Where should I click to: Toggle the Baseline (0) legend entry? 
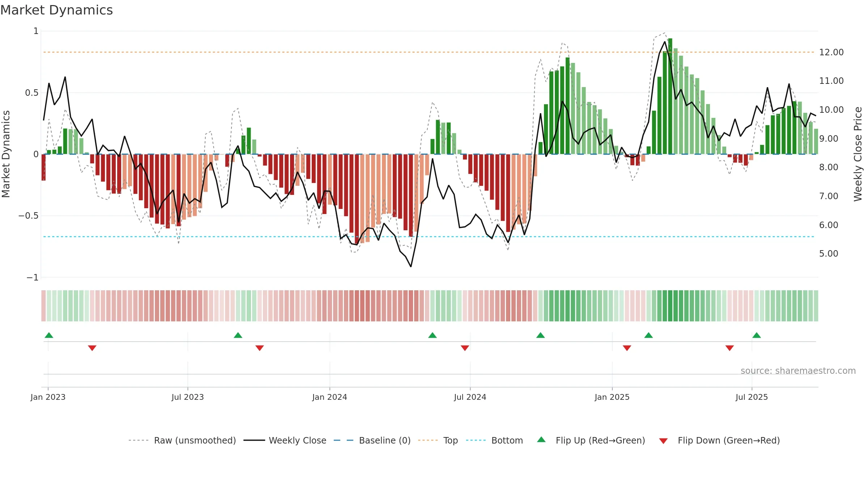372,440
